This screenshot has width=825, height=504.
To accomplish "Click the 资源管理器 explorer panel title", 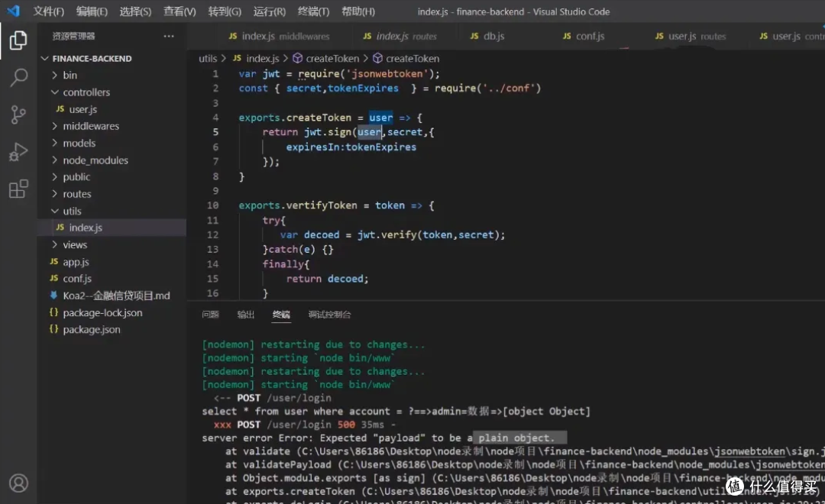I will pyautogui.click(x=73, y=37).
